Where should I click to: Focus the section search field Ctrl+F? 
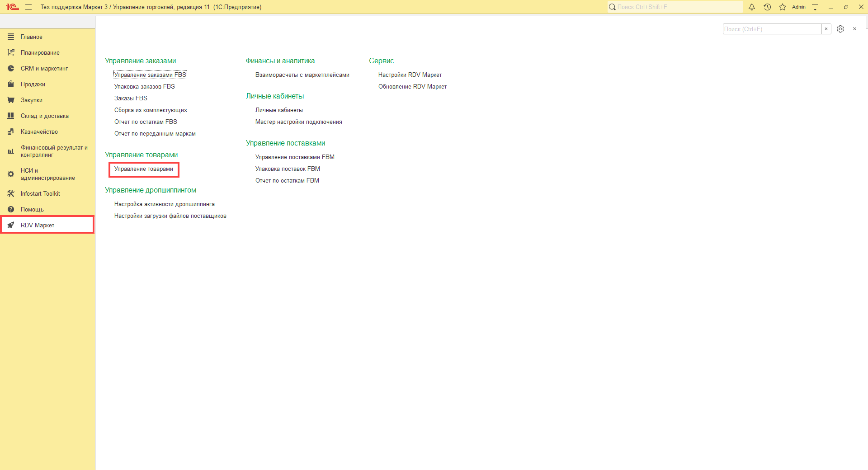pyautogui.click(x=772, y=29)
